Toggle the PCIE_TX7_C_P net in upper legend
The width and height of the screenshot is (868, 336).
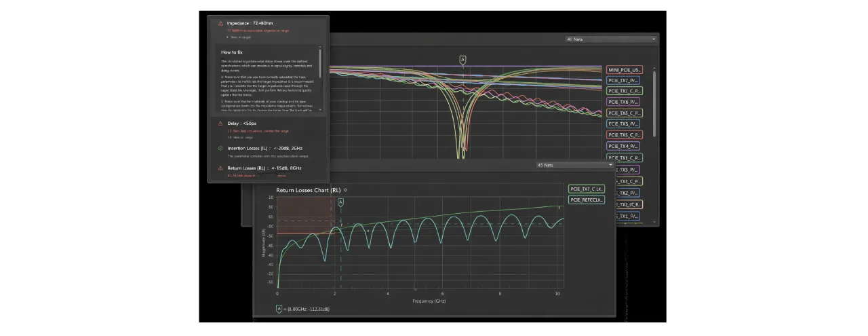(x=624, y=91)
